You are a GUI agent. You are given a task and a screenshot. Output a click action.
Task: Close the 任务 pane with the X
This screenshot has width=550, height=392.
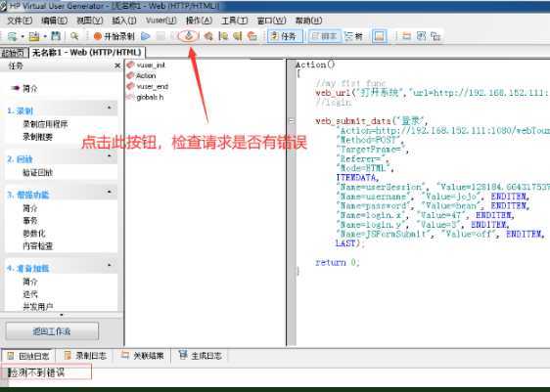[117, 65]
